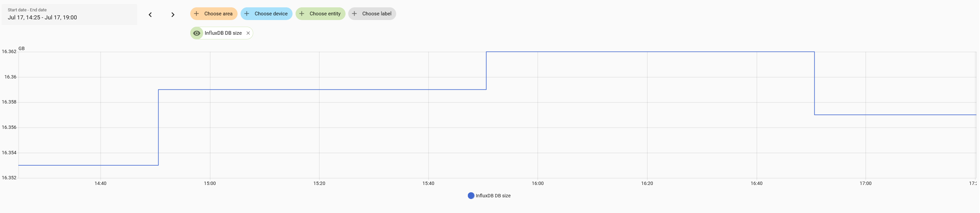Toggle eye visibility for InfluxDB DB size

pyautogui.click(x=197, y=33)
